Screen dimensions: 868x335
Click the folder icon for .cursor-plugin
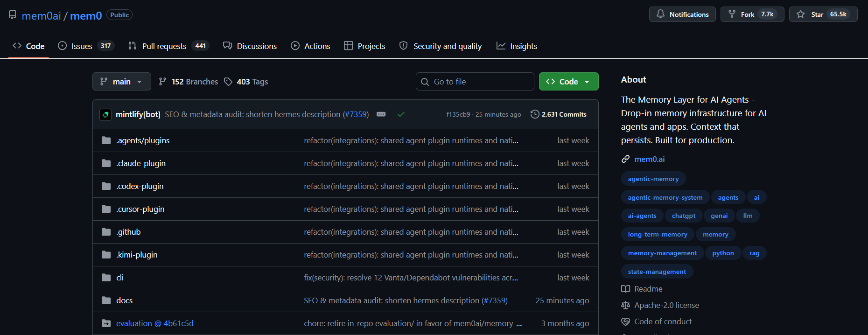tap(106, 209)
